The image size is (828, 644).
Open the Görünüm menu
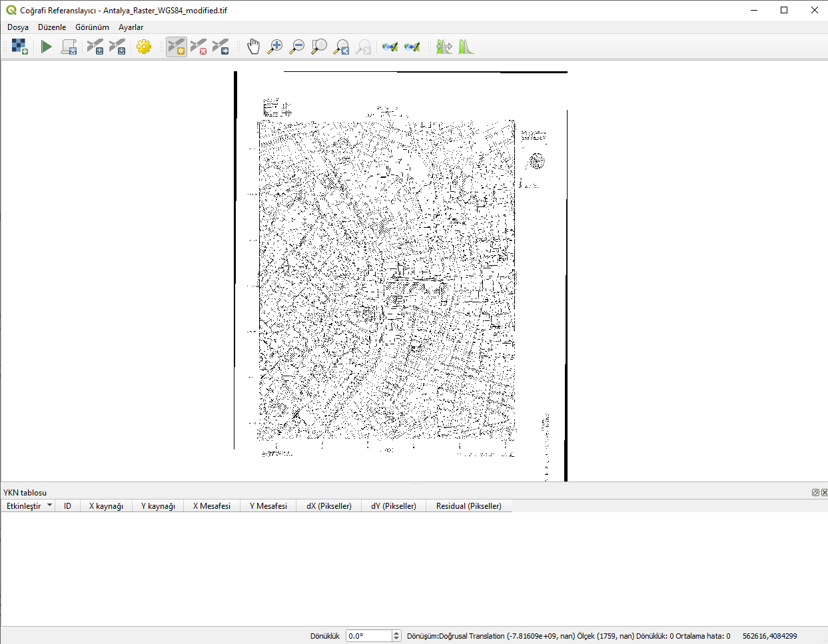[92, 27]
